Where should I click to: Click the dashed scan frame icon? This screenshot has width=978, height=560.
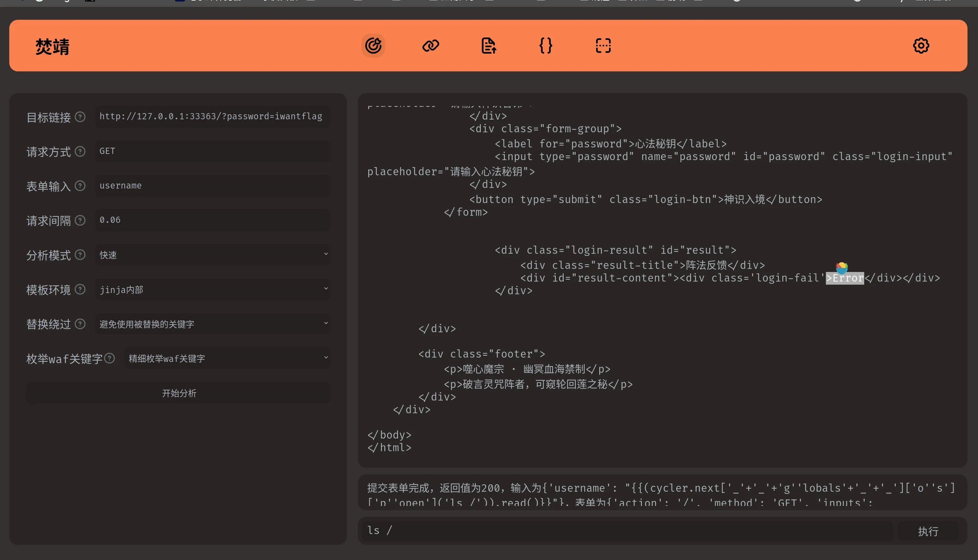(x=603, y=45)
